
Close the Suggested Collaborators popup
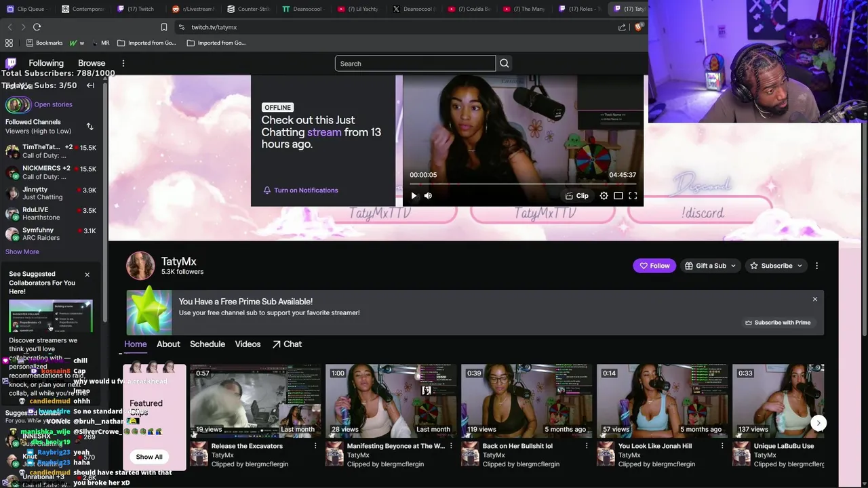[x=87, y=274]
